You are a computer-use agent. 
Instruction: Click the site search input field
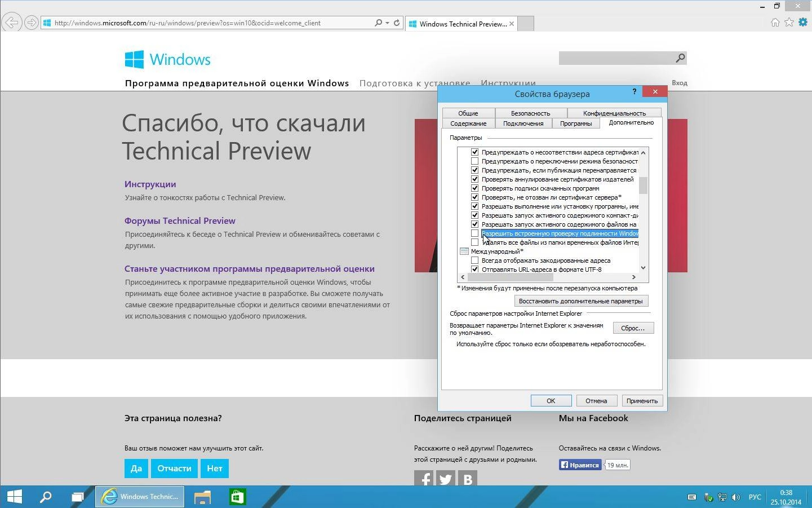[x=616, y=58]
